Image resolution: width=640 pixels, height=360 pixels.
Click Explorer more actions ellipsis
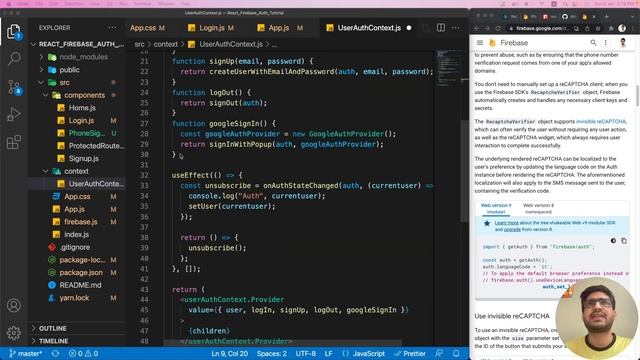click(x=112, y=28)
